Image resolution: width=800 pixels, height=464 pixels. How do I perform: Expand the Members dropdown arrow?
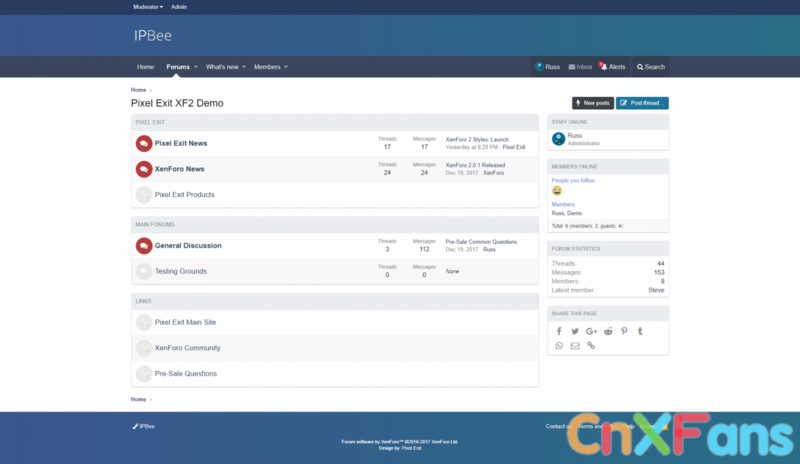(x=286, y=67)
